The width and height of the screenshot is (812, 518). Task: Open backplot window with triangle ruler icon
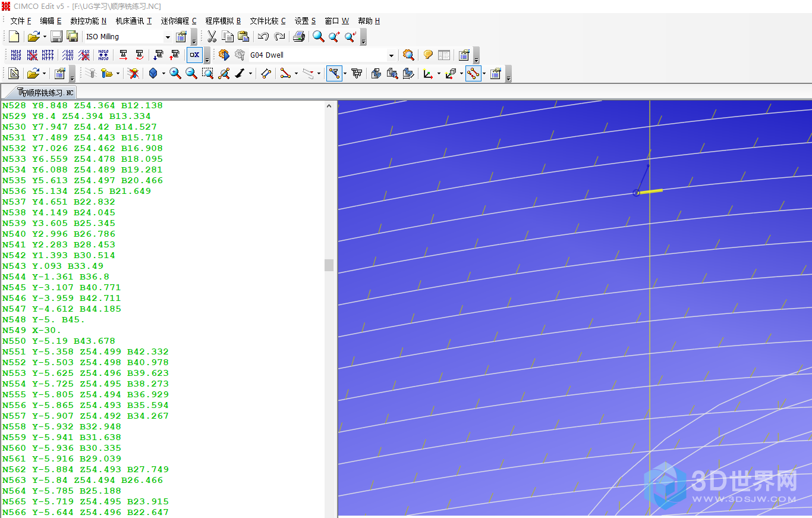click(x=14, y=74)
